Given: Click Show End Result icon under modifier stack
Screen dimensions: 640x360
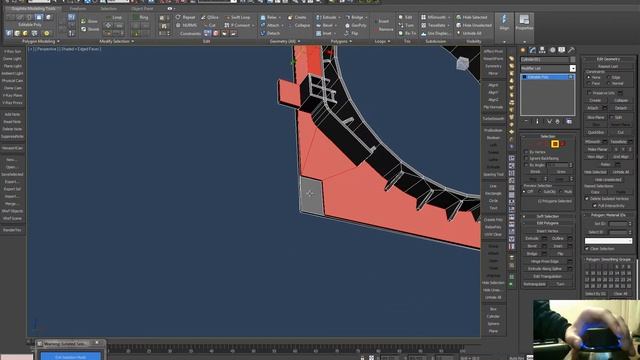Looking at the screenshot, I should [537, 121].
